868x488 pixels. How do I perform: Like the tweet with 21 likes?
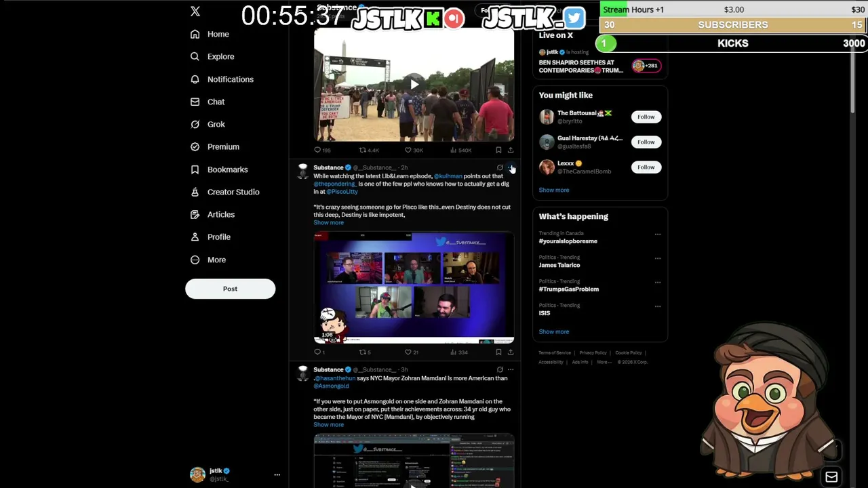click(x=412, y=352)
